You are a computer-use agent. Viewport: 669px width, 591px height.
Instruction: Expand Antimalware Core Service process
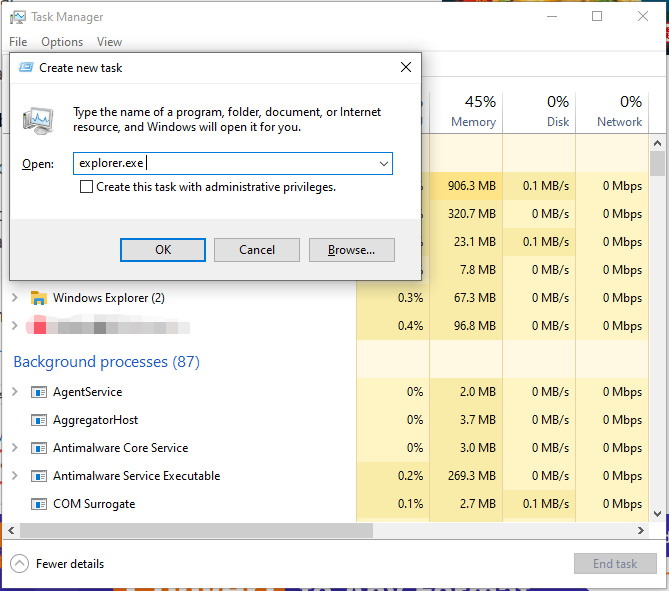(x=15, y=447)
